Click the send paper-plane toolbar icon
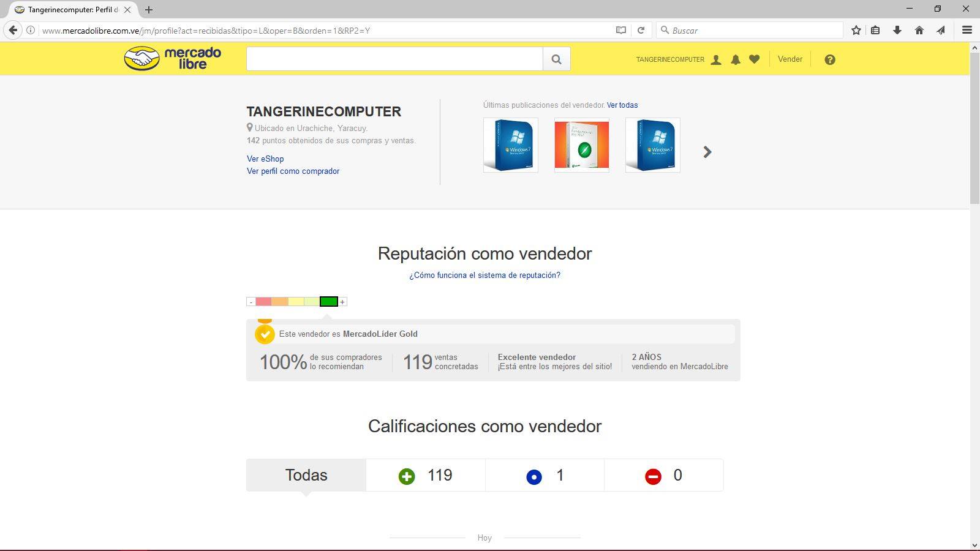 (941, 30)
